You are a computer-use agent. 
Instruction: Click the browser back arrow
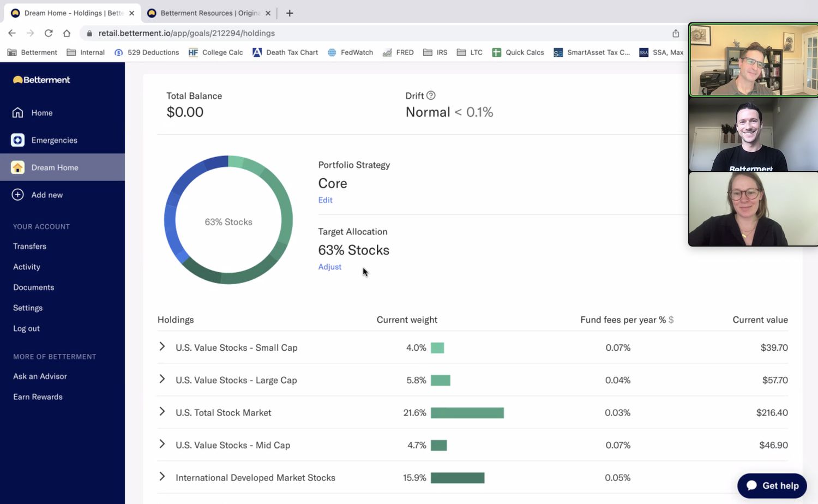pyautogui.click(x=12, y=33)
